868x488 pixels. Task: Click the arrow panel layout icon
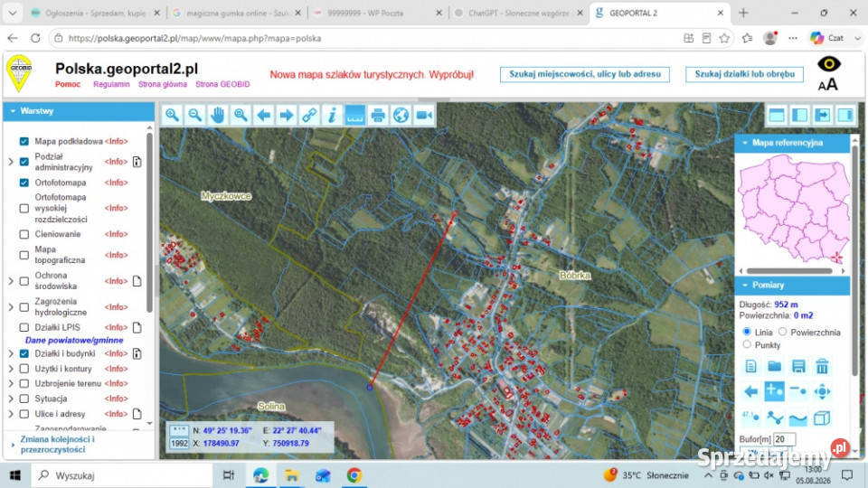823,115
